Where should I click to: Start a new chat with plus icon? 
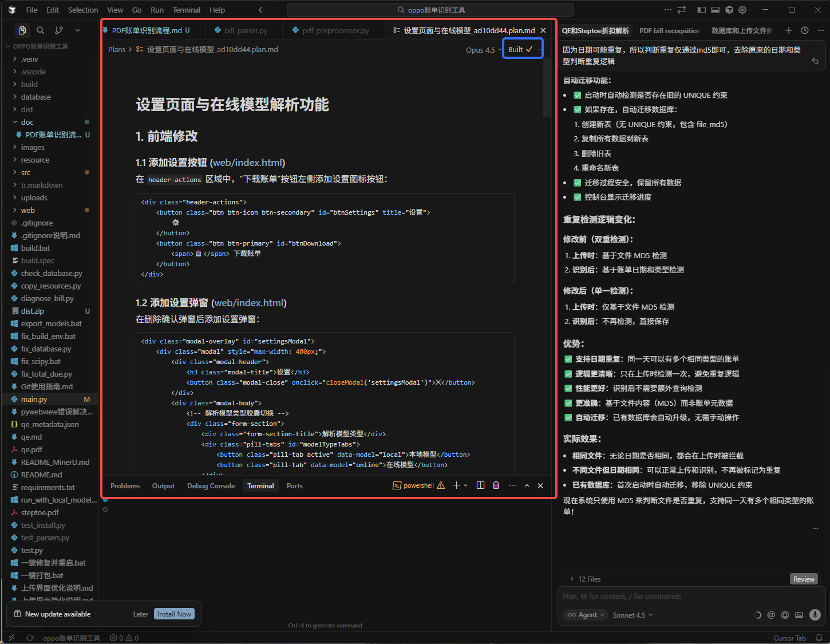789,30
